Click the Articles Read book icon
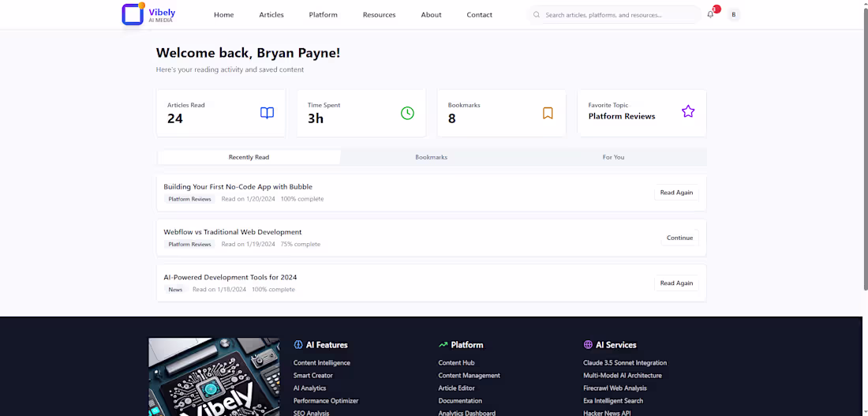The width and height of the screenshot is (868, 416). click(267, 113)
